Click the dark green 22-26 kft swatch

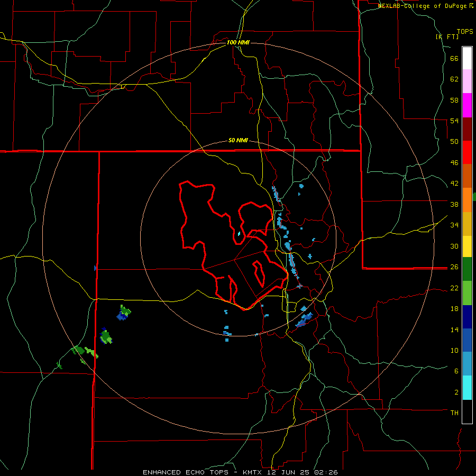467,269
